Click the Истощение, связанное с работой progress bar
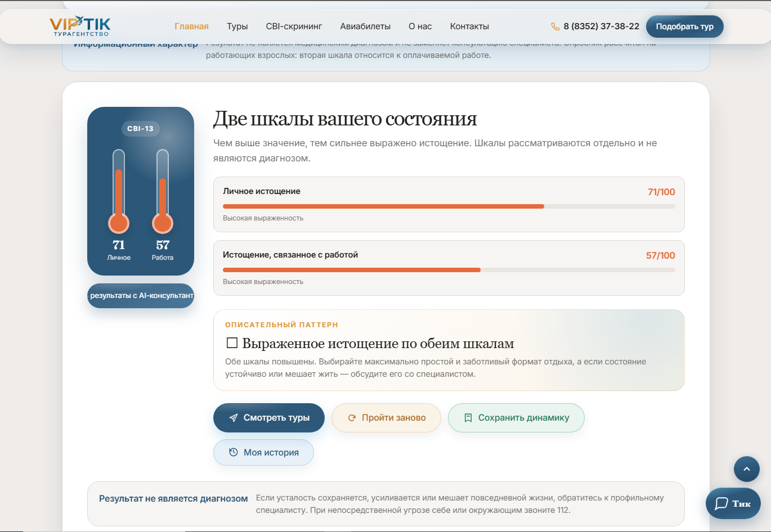 point(449,270)
